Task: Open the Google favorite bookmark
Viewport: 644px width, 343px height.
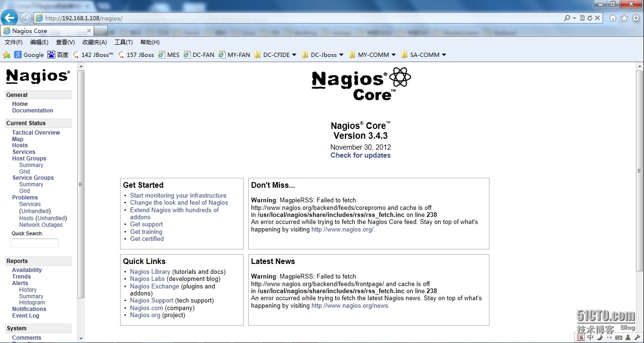Action: click(29, 55)
